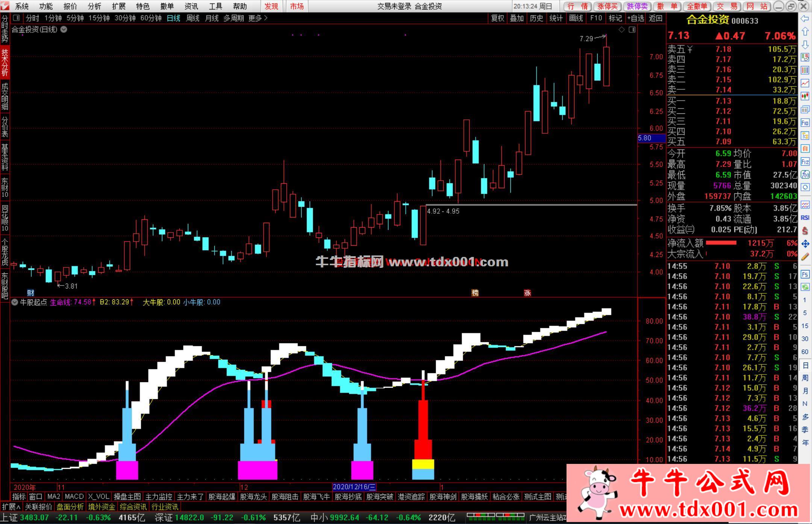This screenshot has width=812, height=524.
Task: Select the MACD indicator tab
Action: click(74, 497)
